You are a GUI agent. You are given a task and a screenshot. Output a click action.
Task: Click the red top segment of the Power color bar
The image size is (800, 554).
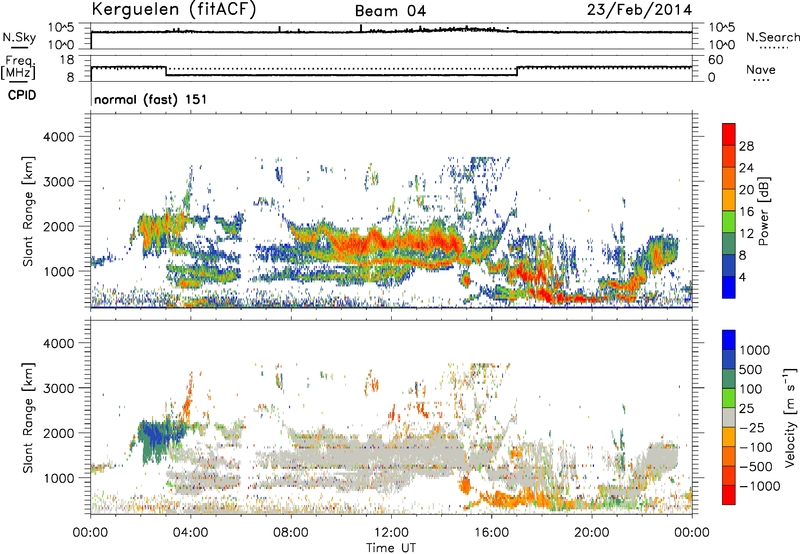click(729, 135)
